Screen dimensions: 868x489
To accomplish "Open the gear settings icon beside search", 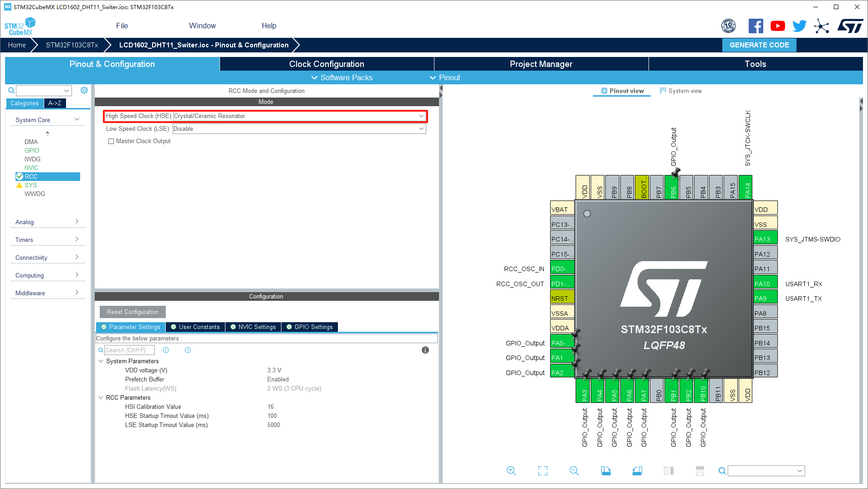I will pyautogui.click(x=84, y=90).
